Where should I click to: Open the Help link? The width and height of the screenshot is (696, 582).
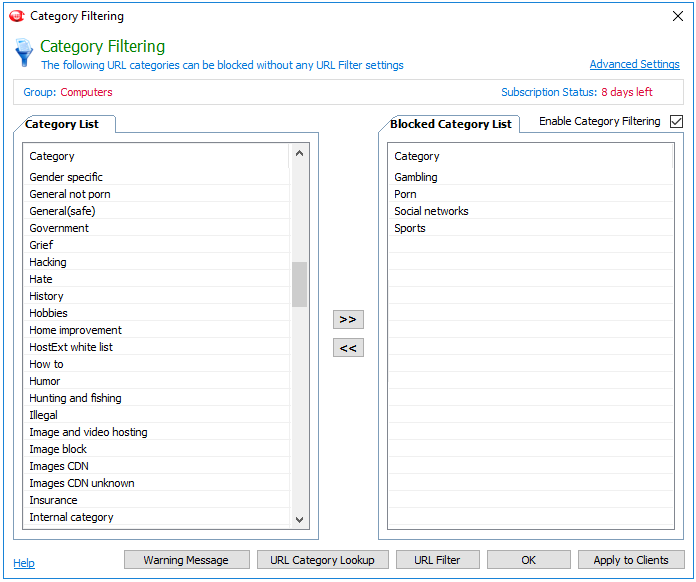(24, 563)
